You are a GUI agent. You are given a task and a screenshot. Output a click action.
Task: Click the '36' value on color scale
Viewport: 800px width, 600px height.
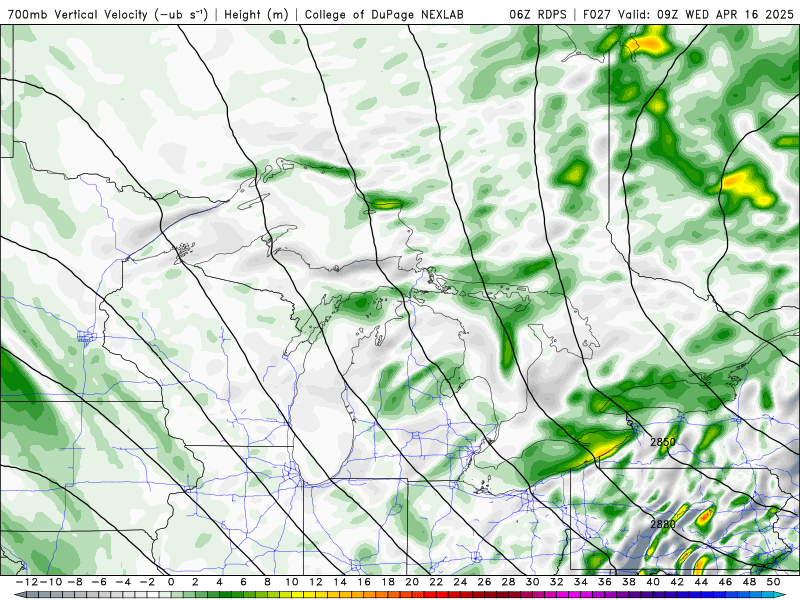[605, 582]
